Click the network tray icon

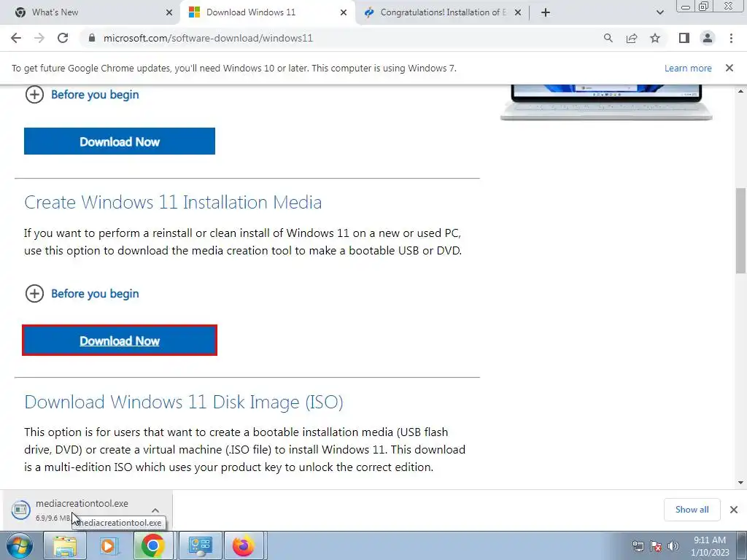(638, 546)
